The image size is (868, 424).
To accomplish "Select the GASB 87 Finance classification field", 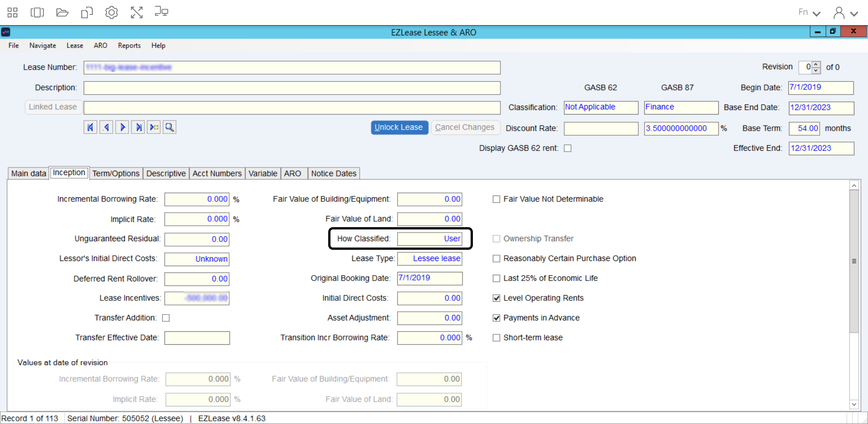I will pos(681,107).
